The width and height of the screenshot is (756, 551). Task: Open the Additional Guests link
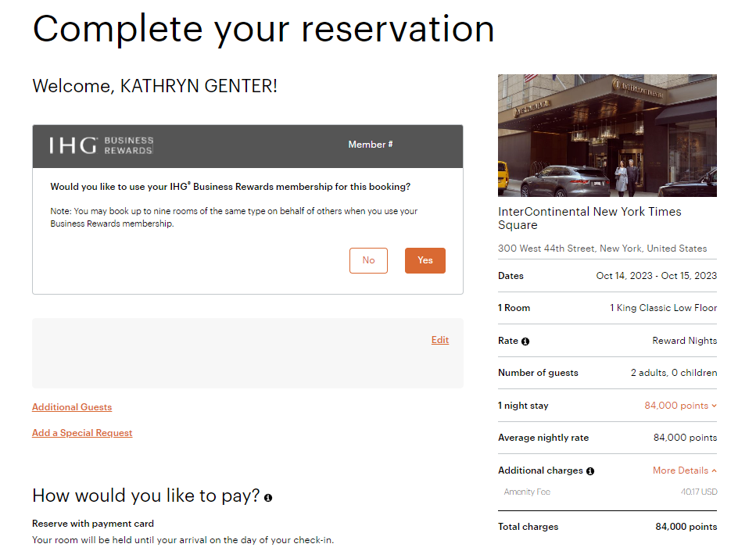tap(71, 407)
